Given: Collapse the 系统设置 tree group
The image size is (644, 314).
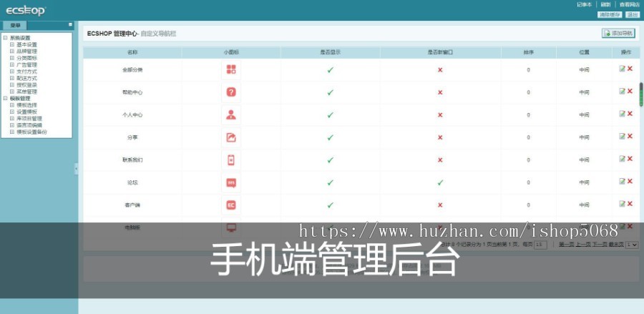Looking at the screenshot, I should tap(5, 38).
